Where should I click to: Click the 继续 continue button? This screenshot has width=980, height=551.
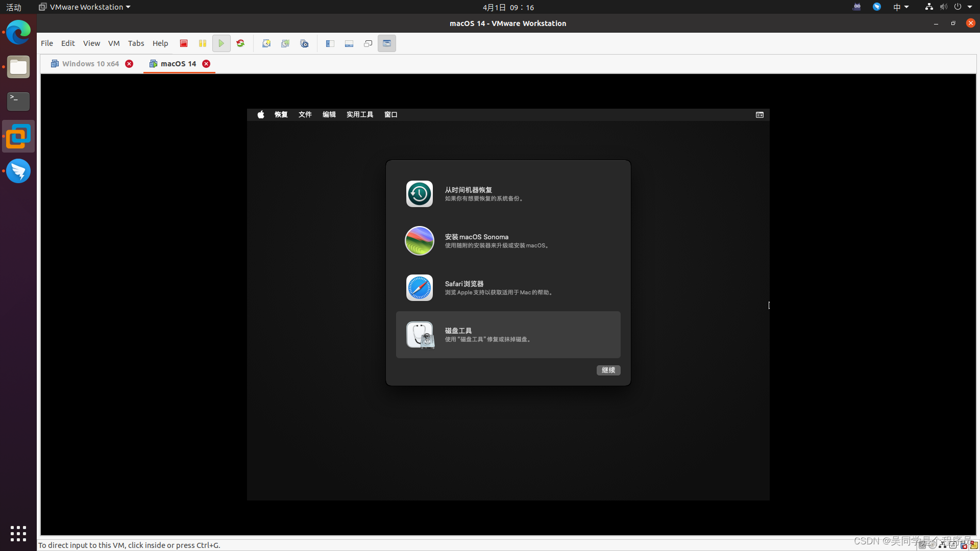point(608,370)
